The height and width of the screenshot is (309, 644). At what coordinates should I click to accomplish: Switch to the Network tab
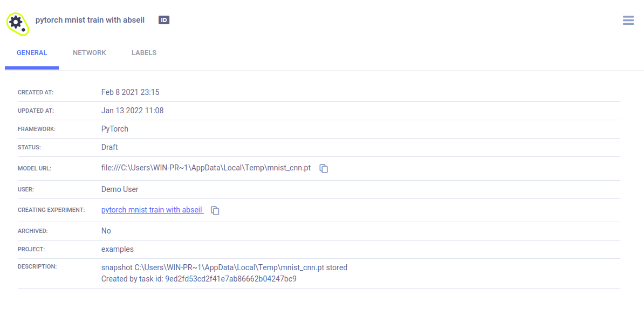click(x=90, y=53)
